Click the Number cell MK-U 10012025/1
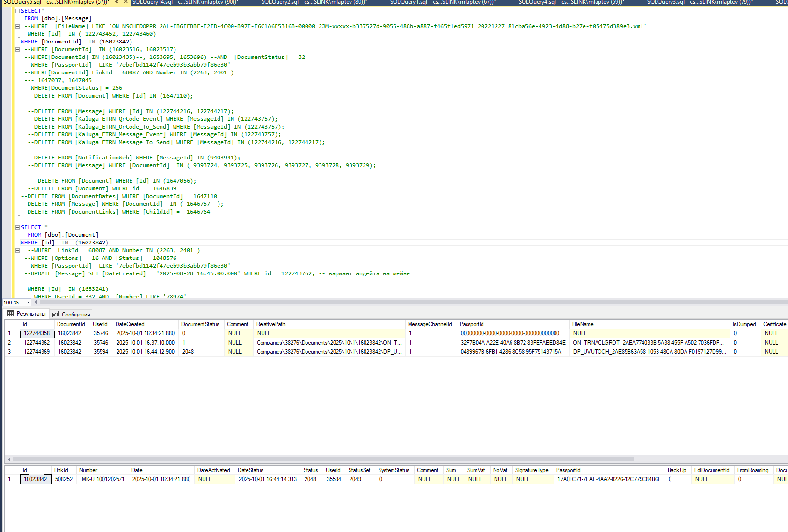Image resolution: width=788 pixels, height=532 pixels. pos(103,479)
